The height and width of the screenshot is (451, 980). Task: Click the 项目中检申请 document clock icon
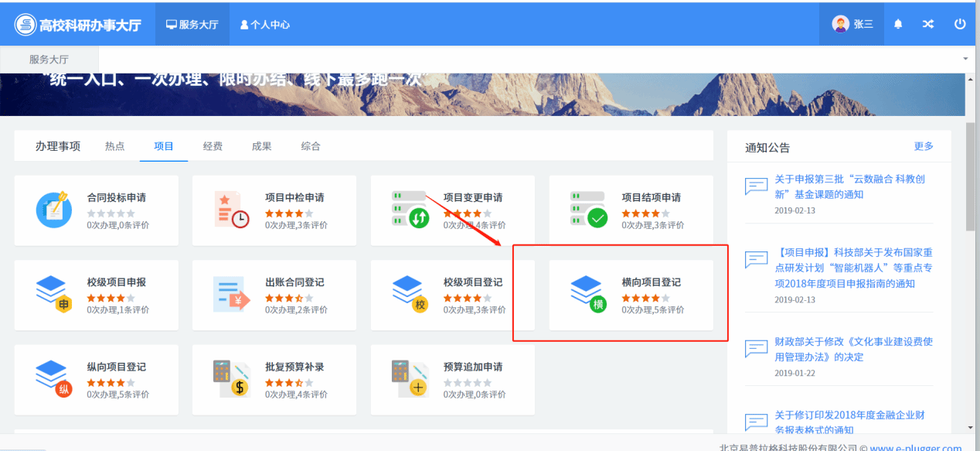coord(232,210)
